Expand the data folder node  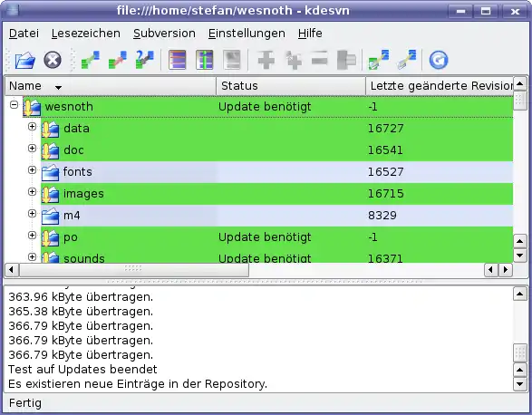(x=32, y=126)
